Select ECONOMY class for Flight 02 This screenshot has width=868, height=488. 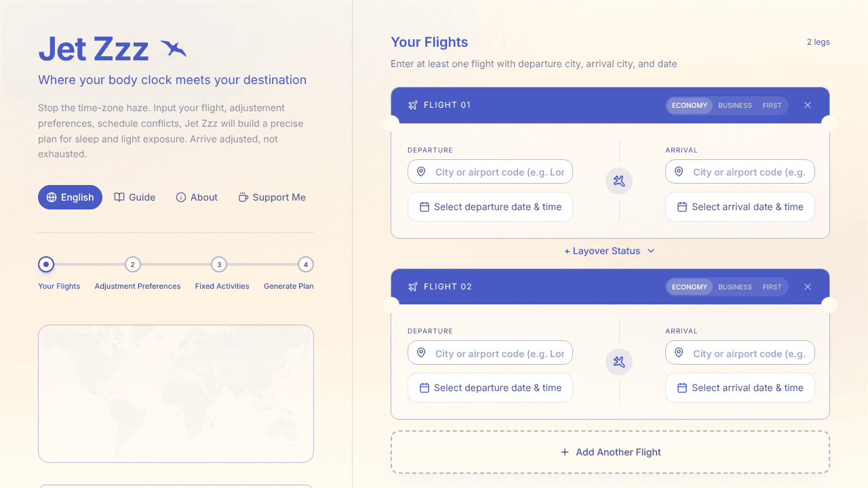(690, 287)
